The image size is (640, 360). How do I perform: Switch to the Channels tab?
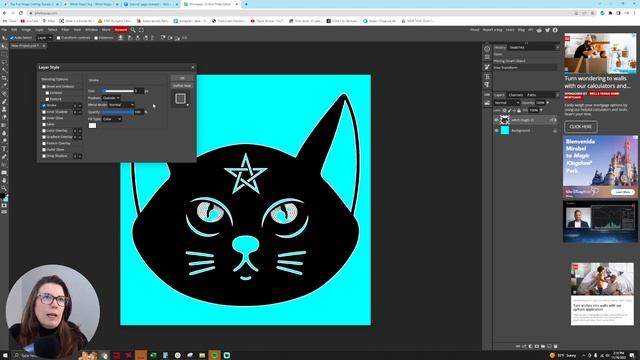(516, 95)
